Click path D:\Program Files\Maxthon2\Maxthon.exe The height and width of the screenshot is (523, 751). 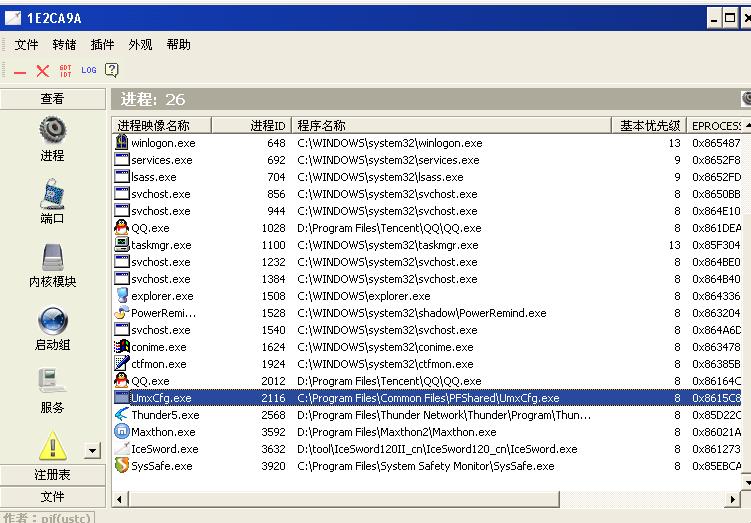click(397, 432)
